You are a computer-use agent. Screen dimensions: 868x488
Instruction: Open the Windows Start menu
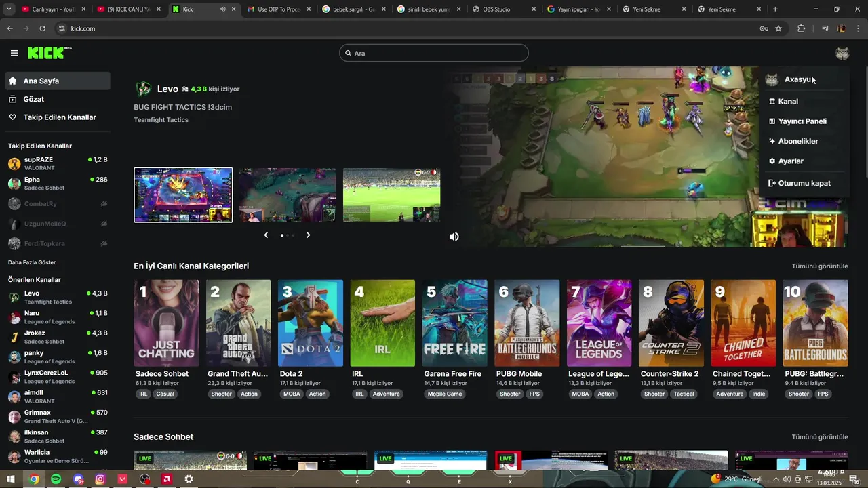(11, 479)
